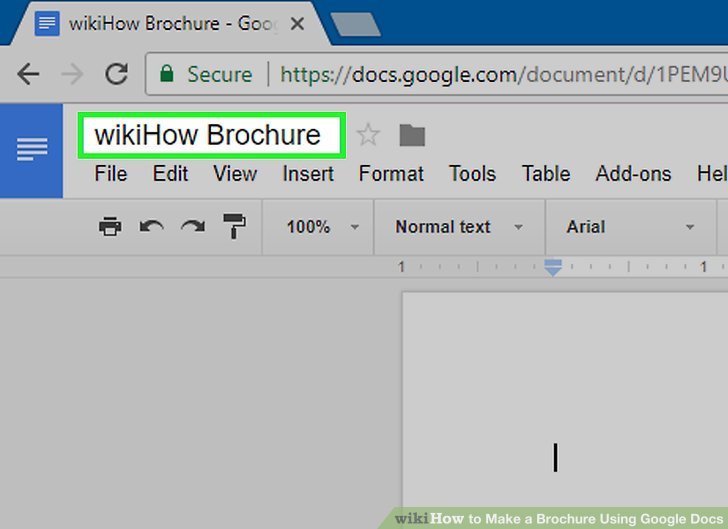
Task: Close the wikiHow Brochure browser tab
Action: click(297, 23)
